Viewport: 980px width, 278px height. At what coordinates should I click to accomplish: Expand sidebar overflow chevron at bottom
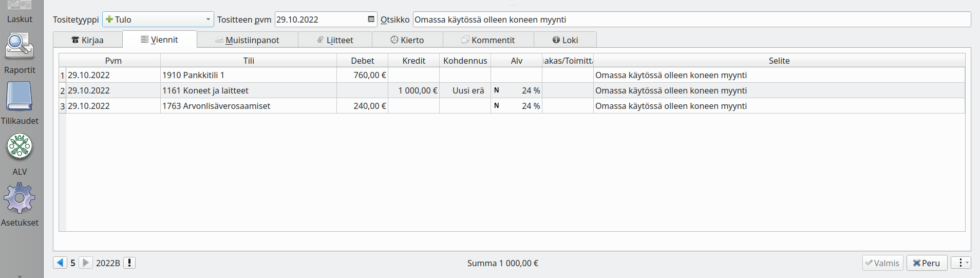click(x=20, y=275)
